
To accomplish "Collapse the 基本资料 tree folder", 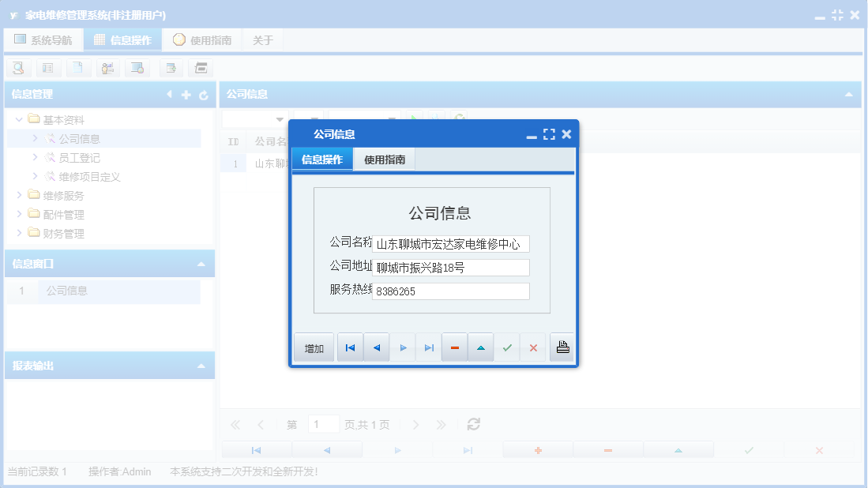I will [18, 119].
